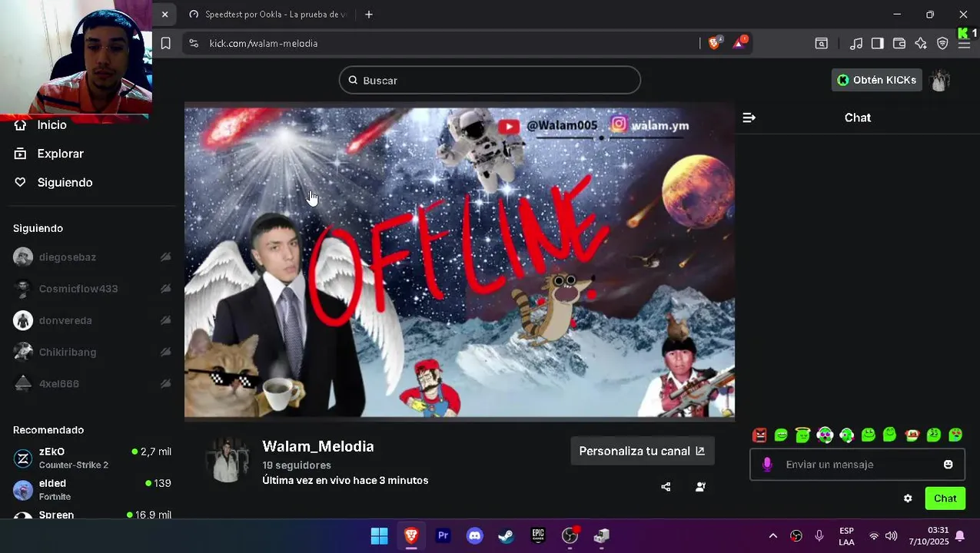The image size is (980, 553).
Task: Open the profile avatar menu top right
Action: point(940,80)
